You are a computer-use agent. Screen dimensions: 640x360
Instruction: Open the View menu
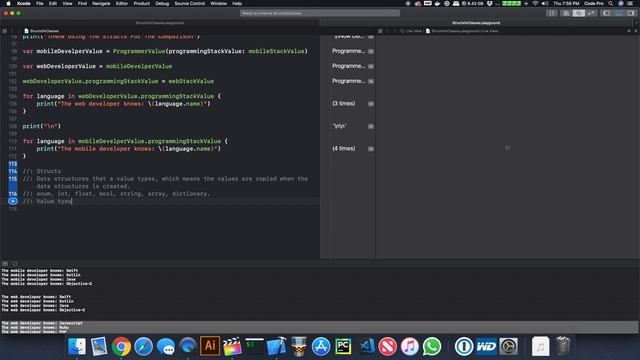[67, 3]
